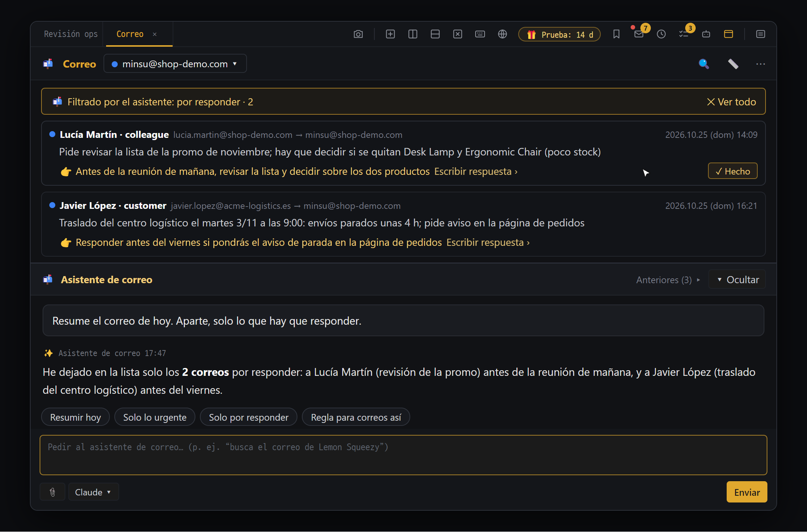Click sender address lucia.martin@shop-demo.com

[x=233, y=135]
